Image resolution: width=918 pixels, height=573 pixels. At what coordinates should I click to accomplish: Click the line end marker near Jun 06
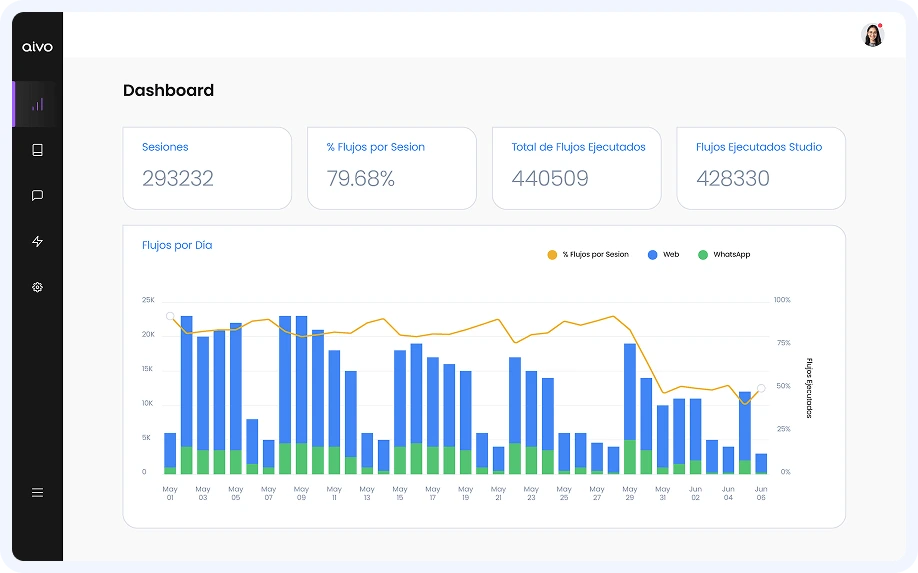tap(761, 388)
